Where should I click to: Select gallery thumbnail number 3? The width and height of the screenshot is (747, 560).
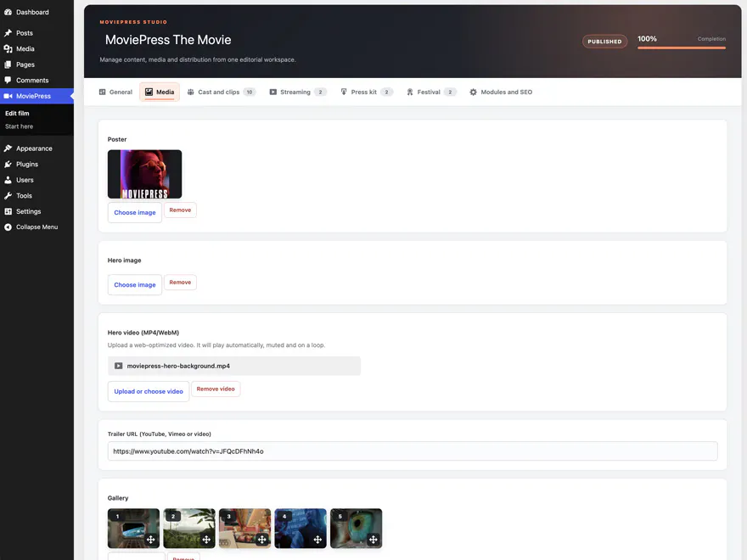(244, 528)
